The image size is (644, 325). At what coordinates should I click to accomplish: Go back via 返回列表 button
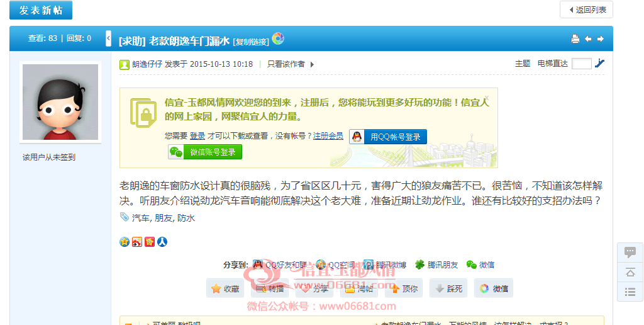point(586,9)
